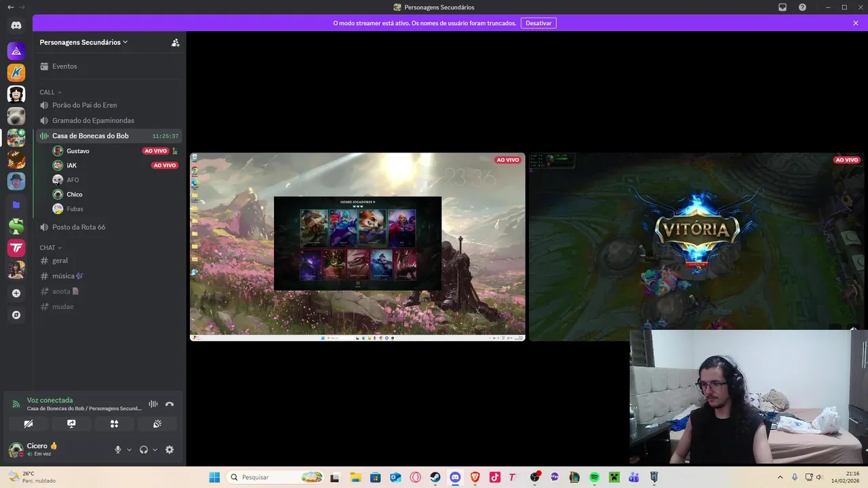This screenshot has width=868, height=488.
Task: Open Brave browser from the taskbar
Action: coord(475,477)
